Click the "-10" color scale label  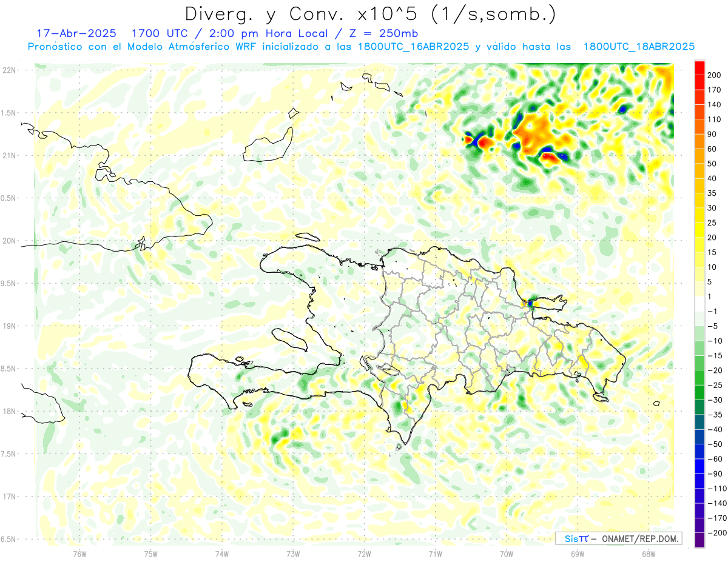point(715,341)
